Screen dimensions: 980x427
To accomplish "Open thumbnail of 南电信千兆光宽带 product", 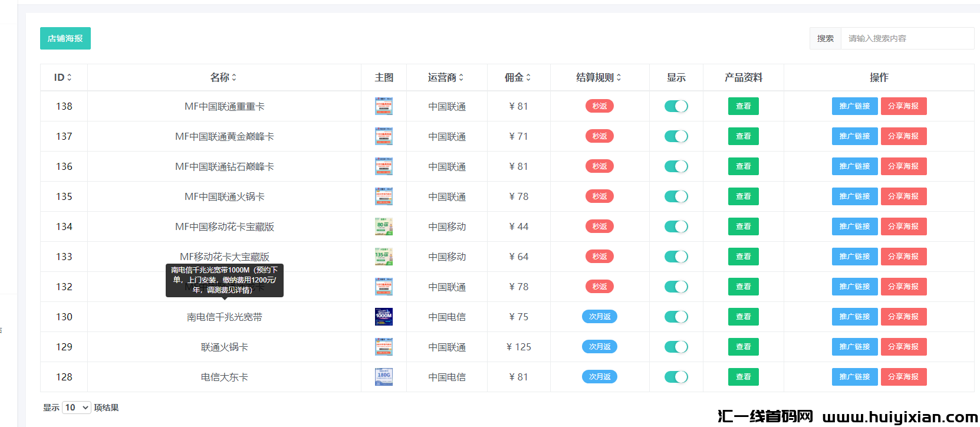I will [x=384, y=317].
